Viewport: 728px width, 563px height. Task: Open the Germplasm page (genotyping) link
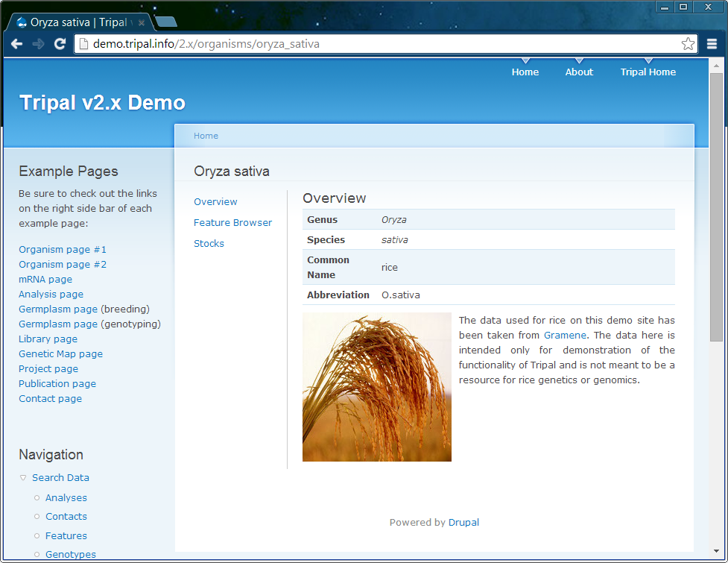[x=58, y=324]
